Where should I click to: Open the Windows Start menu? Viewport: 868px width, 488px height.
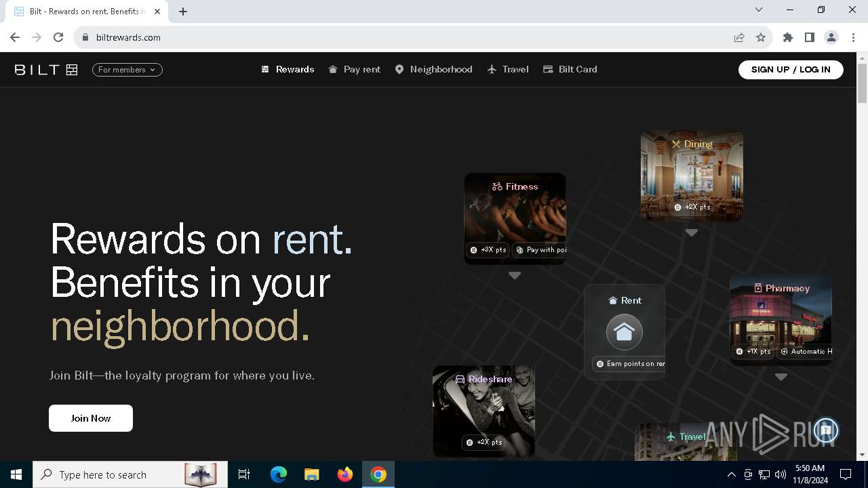(16, 474)
